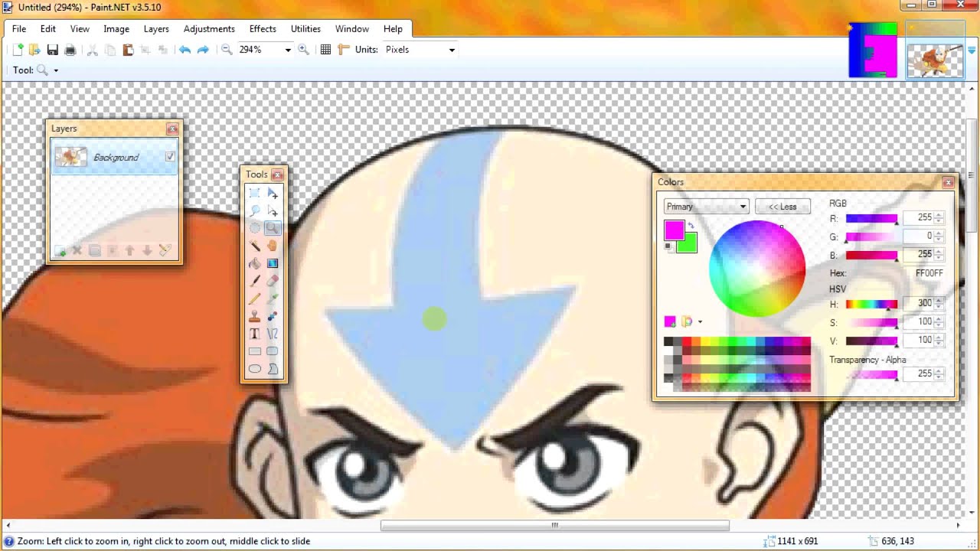Click the Paste clipboard icon
This screenshot has height=551, width=980.
(x=128, y=50)
